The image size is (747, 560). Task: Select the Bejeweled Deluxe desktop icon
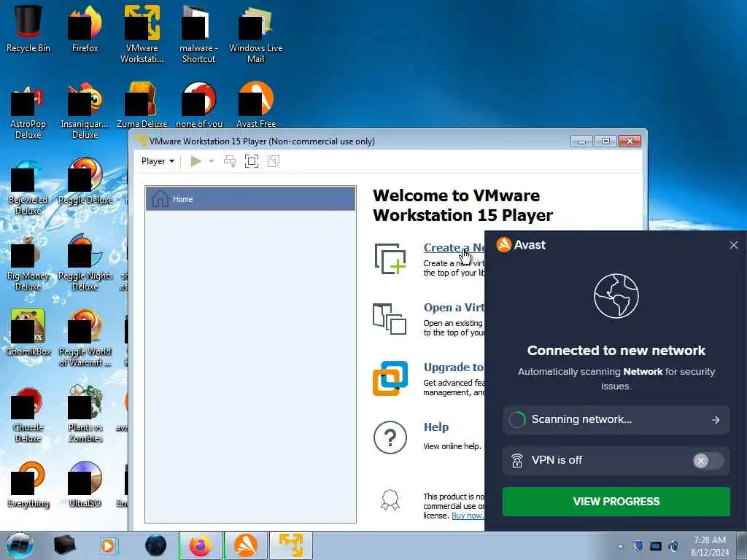(x=28, y=187)
